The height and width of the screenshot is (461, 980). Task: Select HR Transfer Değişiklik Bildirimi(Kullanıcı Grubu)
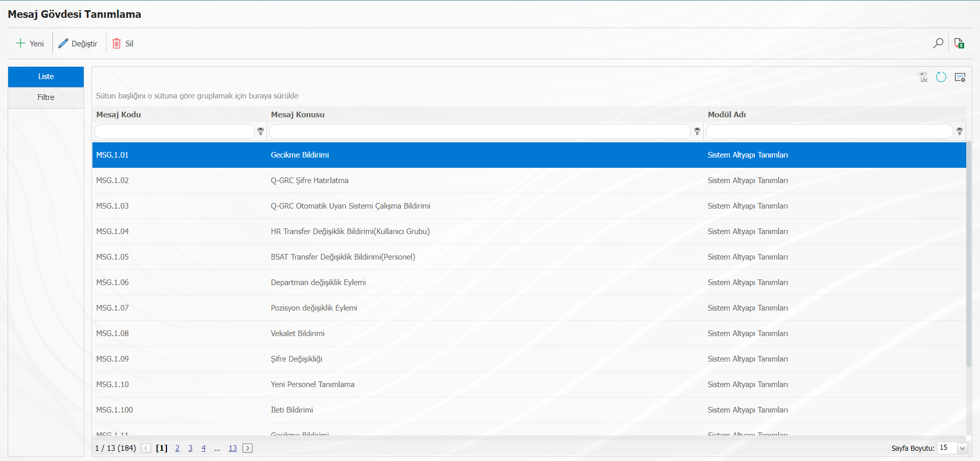(350, 232)
